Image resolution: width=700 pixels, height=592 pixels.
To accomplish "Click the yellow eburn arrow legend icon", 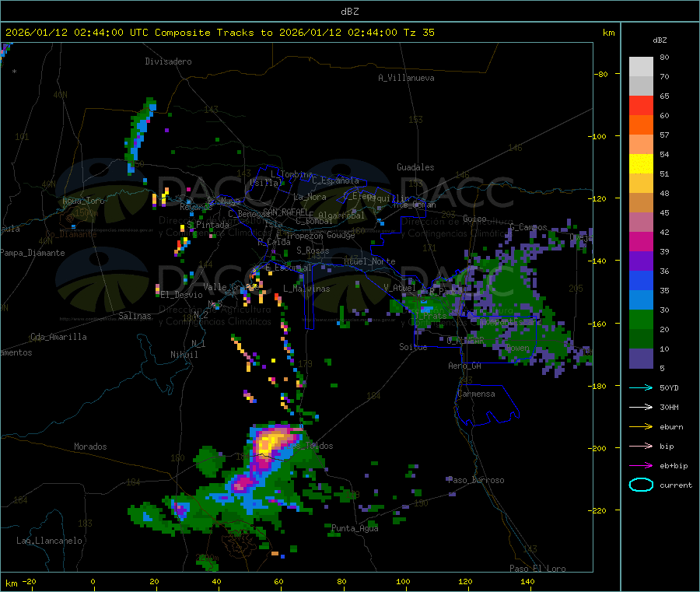I will point(641,427).
